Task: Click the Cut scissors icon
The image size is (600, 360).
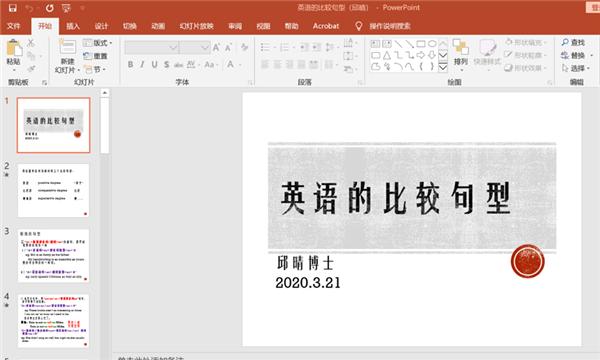Action: click(x=31, y=43)
